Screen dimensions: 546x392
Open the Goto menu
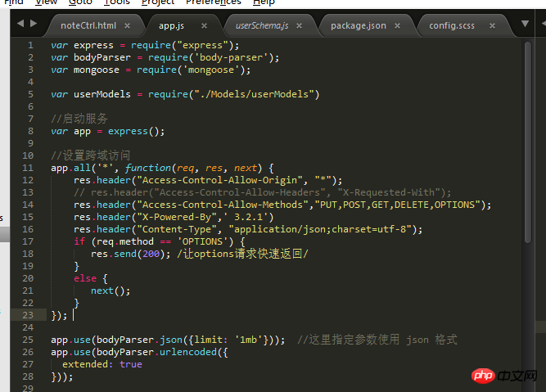[80, 2]
